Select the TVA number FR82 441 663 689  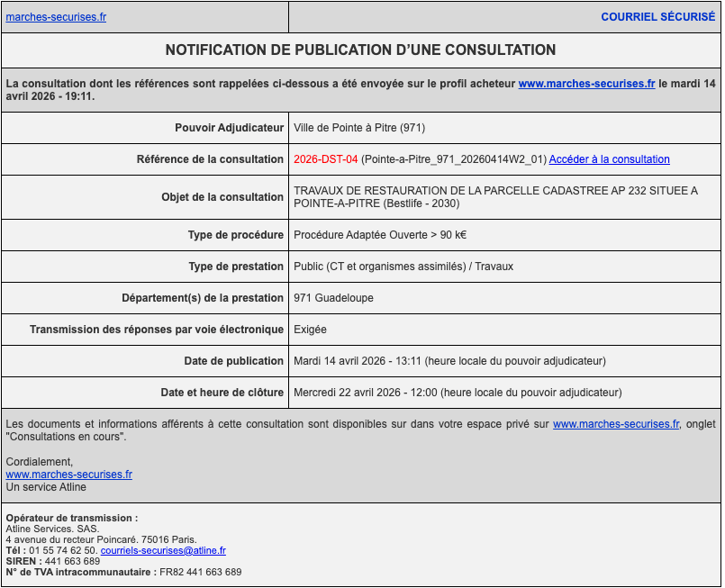click(x=200, y=572)
